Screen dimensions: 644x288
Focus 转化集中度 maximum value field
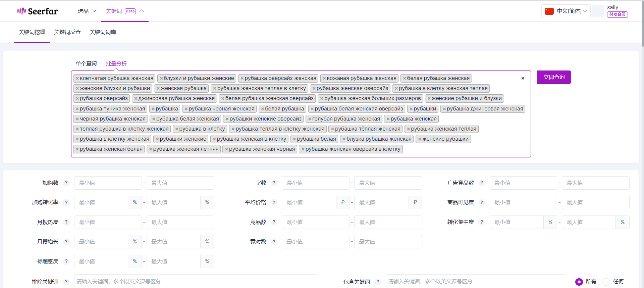(x=589, y=222)
